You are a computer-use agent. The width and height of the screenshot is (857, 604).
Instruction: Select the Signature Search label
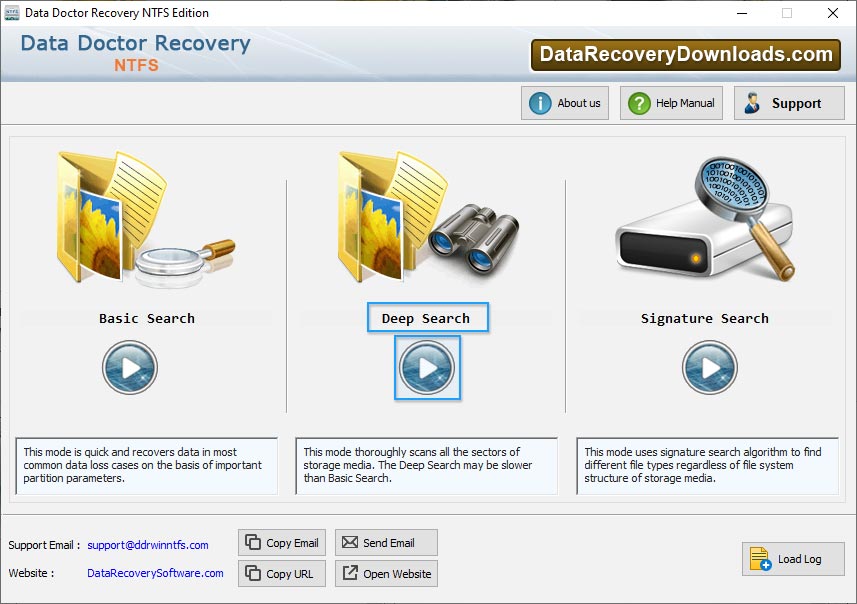click(705, 319)
